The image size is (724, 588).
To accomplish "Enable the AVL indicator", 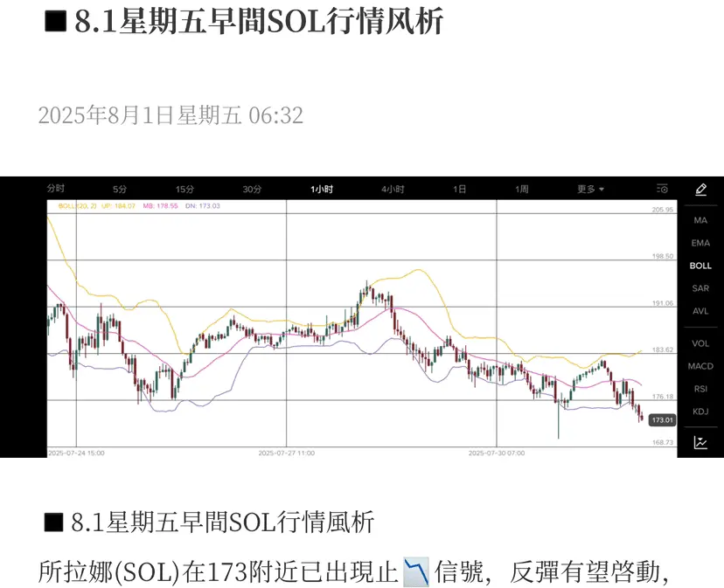I will click(700, 311).
